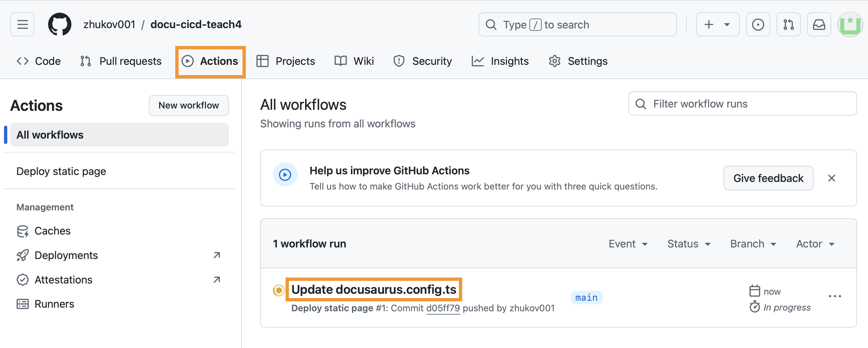This screenshot has height=348, width=868.
Task: Click the GitHub octocat logo
Action: (60, 24)
